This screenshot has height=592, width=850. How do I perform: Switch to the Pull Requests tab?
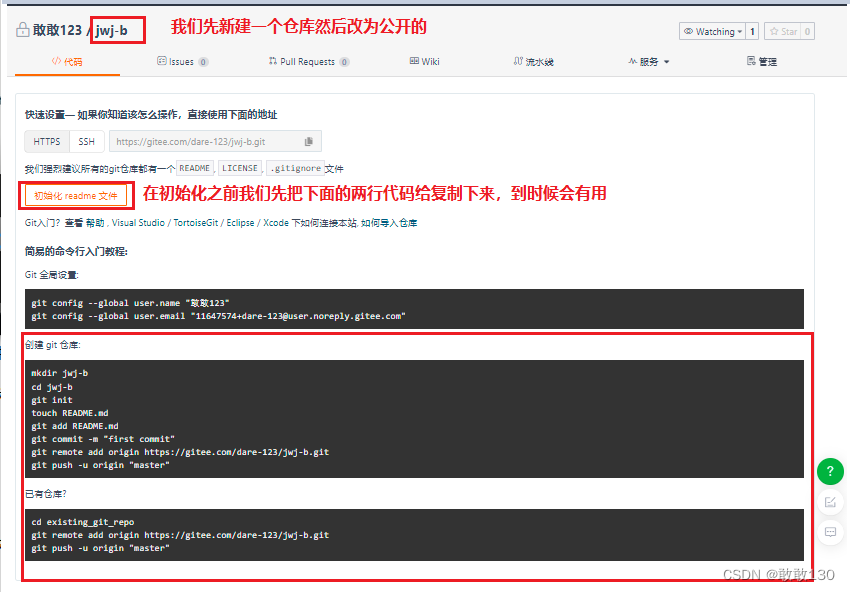pos(308,62)
